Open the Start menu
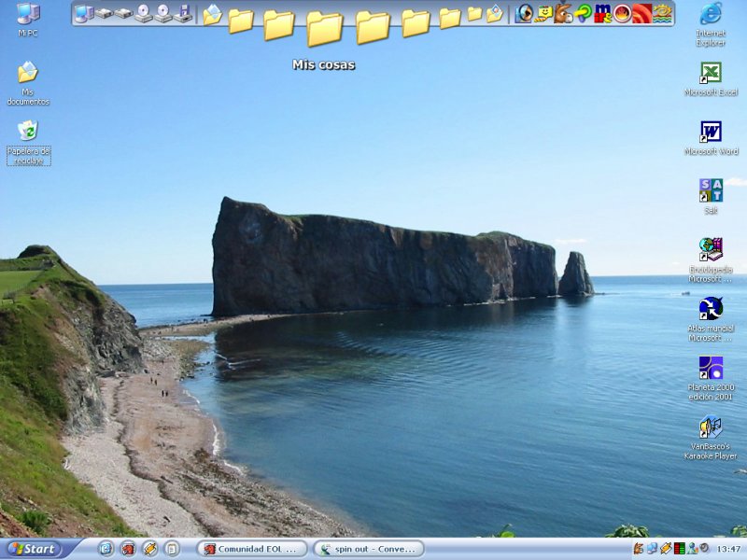 [x=32, y=549]
